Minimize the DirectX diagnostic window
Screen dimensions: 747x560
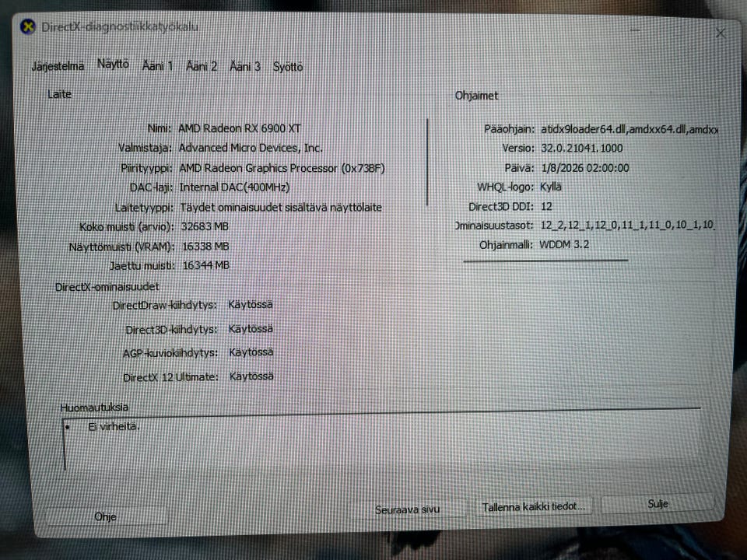pyautogui.click(x=635, y=30)
